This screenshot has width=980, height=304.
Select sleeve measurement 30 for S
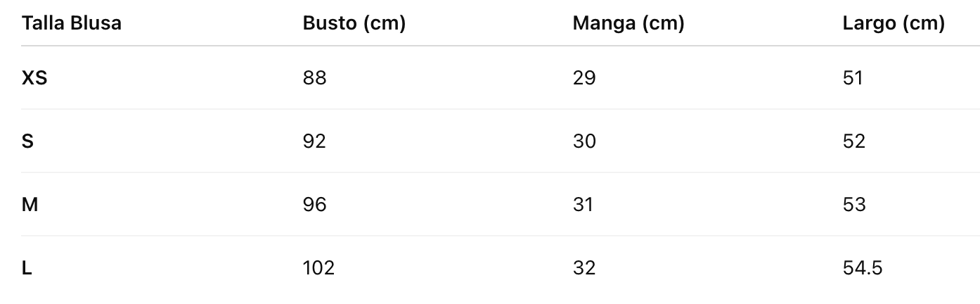click(x=584, y=141)
